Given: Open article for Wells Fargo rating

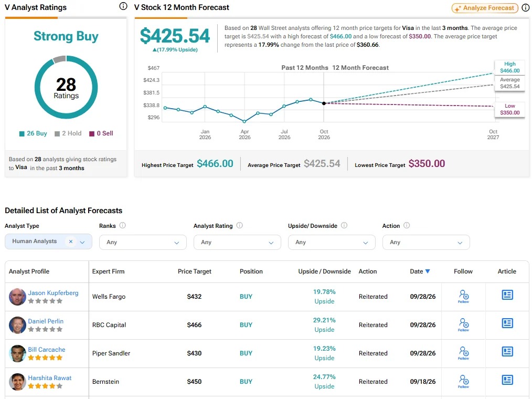Looking at the screenshot, I should click(507, 295).
